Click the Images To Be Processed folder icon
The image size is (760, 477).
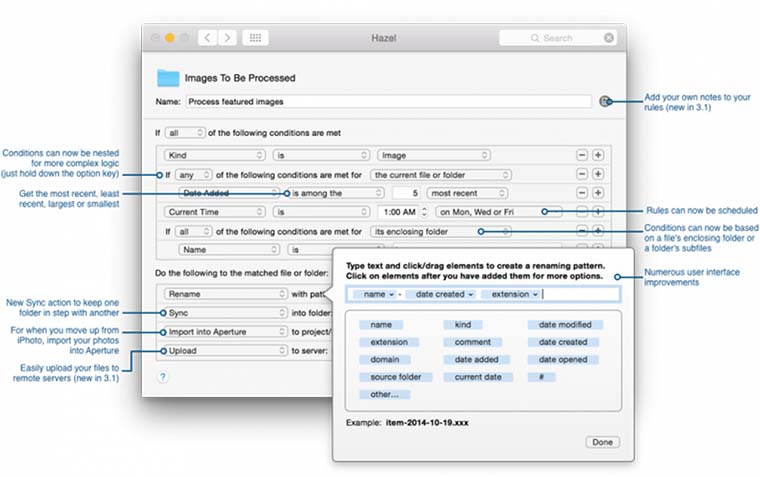pos(168,78)
